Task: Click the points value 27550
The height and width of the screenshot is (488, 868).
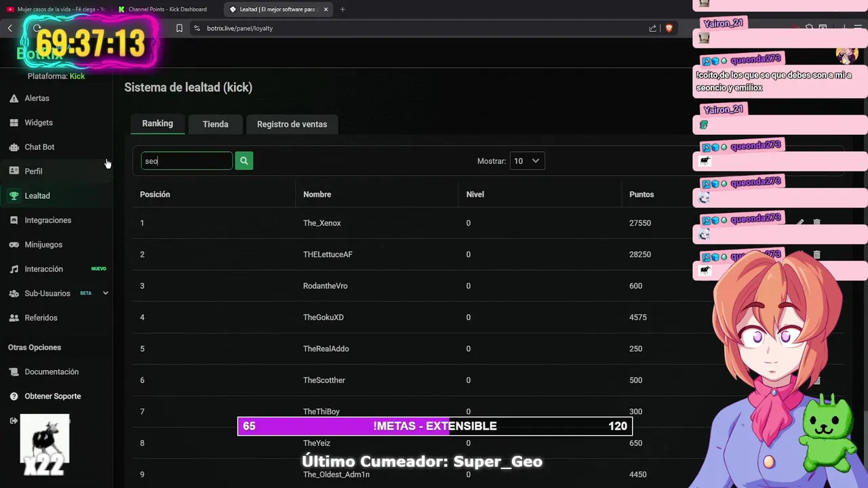Action: (640, 223)
